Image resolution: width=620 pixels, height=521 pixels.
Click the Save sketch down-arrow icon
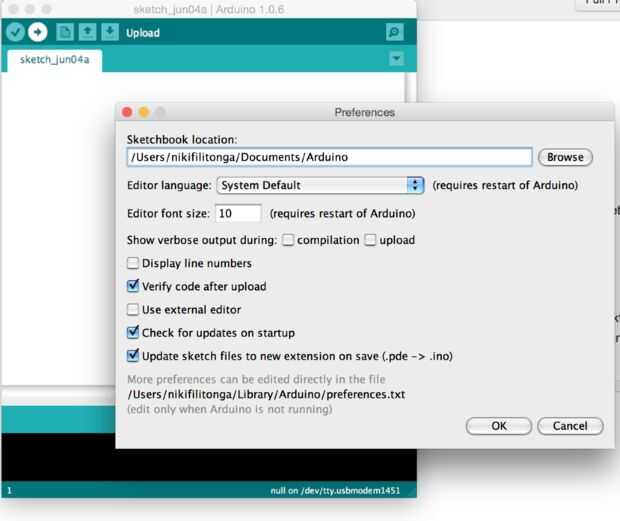pos(110,32)
